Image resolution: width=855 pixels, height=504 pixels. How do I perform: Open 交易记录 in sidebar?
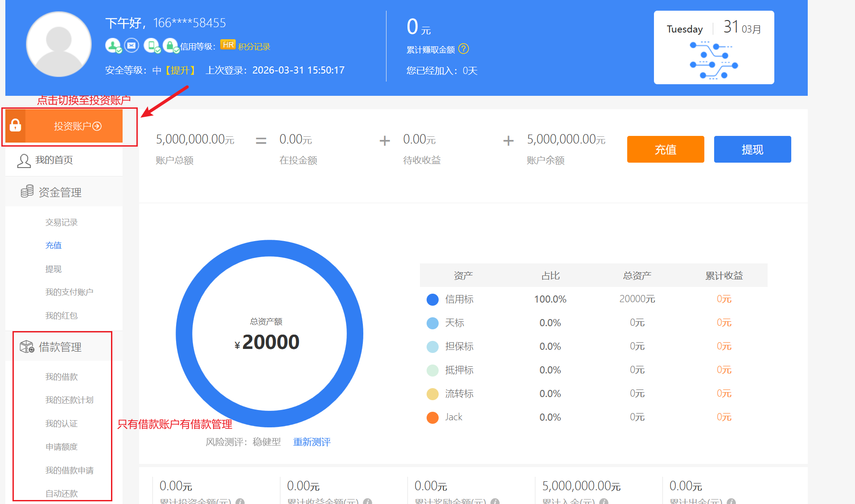[x=62, y=222]
